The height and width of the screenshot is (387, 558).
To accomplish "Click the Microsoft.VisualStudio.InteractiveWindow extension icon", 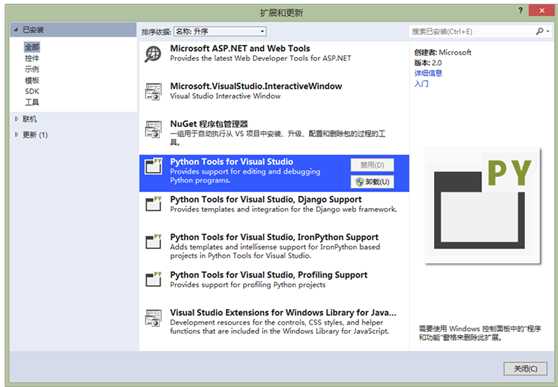I will [x=153, y=91].
